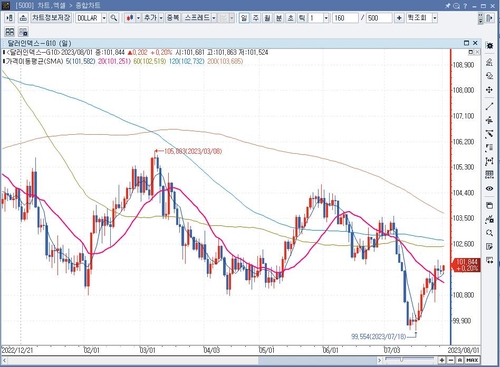
Task: Click the zoom magnifier icon in sidebar
Action: (x=489, y=233)
